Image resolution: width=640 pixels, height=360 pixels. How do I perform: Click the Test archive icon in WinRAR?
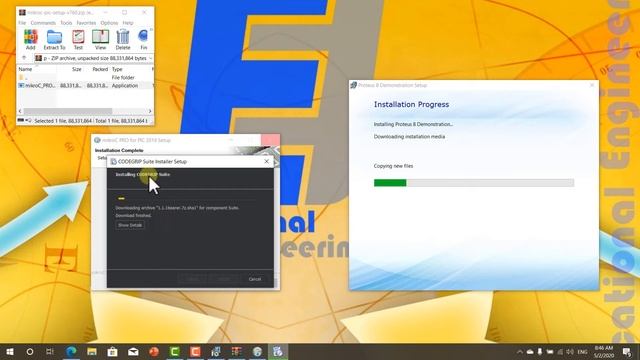pos(78,40)
